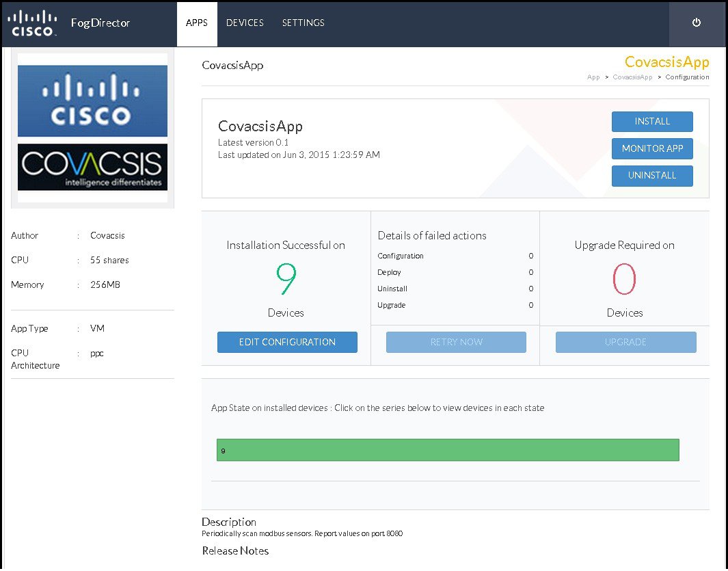This screenshot has width=728, height=571.
Task: Click the CovacsisApp breadcrumb link
Action: [632, 77]
